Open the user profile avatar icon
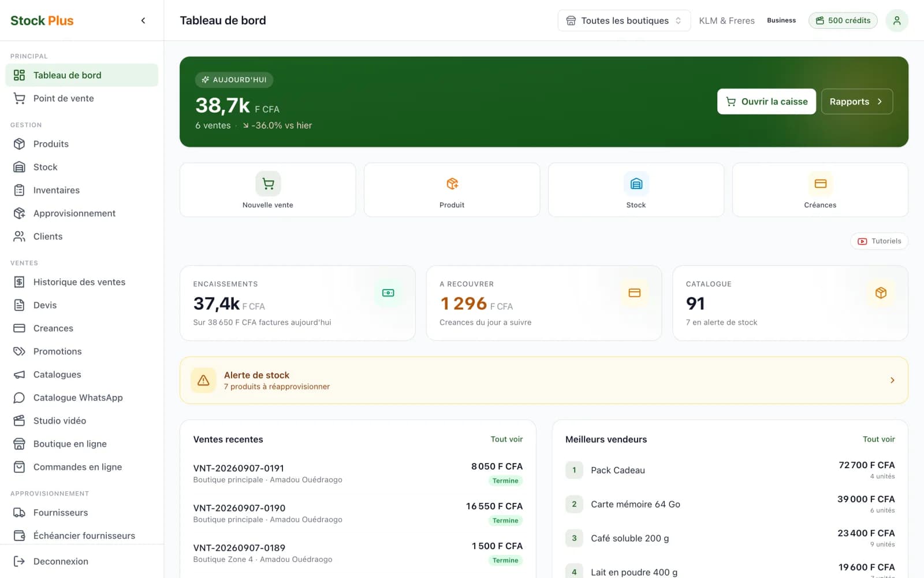The height and width of the screenshot is (578, 924). 897,21
